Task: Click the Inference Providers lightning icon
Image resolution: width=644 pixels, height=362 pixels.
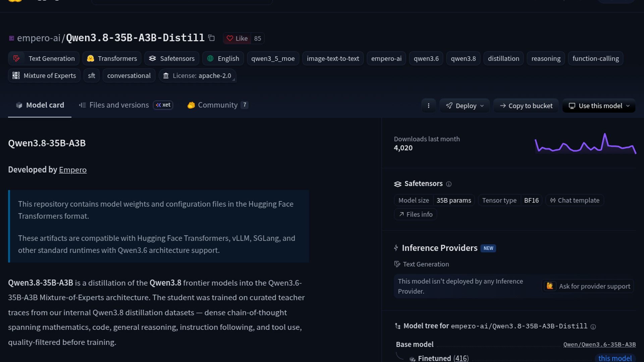Action: click(x=396, y=248)
